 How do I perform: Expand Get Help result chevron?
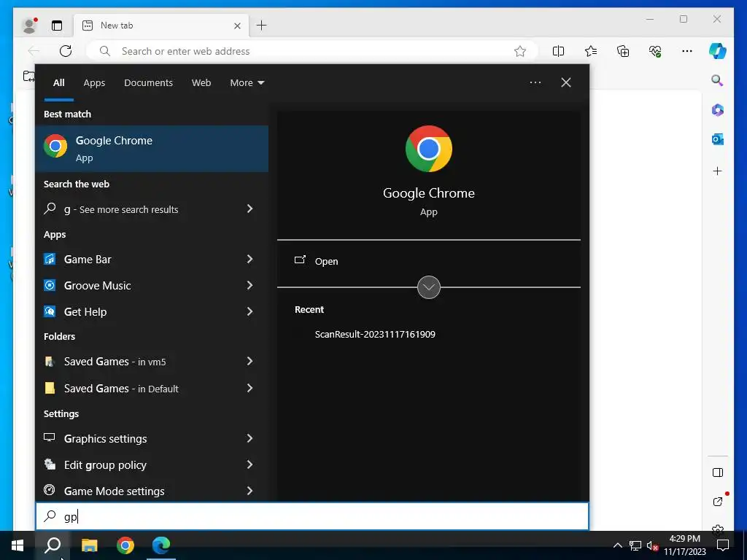pyautogui.click(x=249, y=311)
